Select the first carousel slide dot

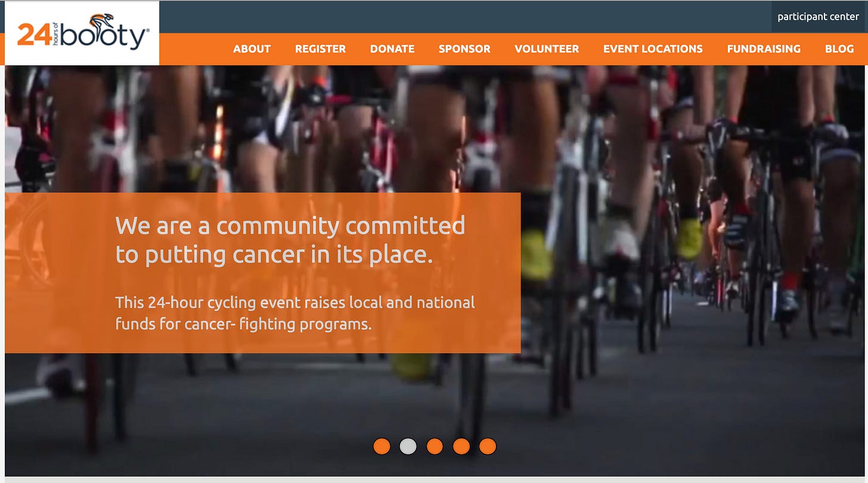[x=382, y=446]
